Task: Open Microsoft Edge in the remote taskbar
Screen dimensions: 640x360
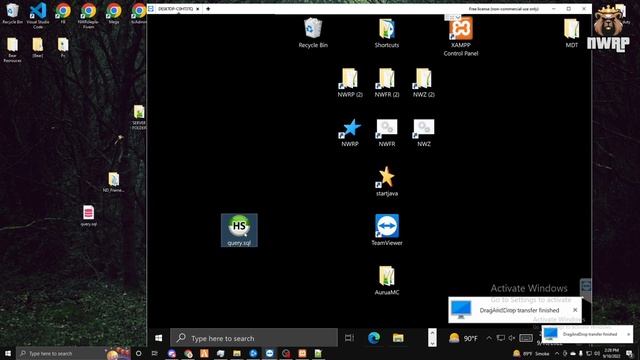Action: click(373, 338)
